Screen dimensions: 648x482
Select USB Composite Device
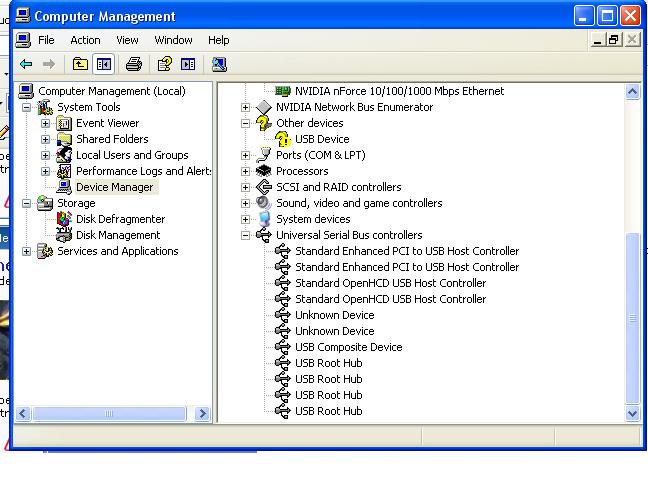pos(348,347)
